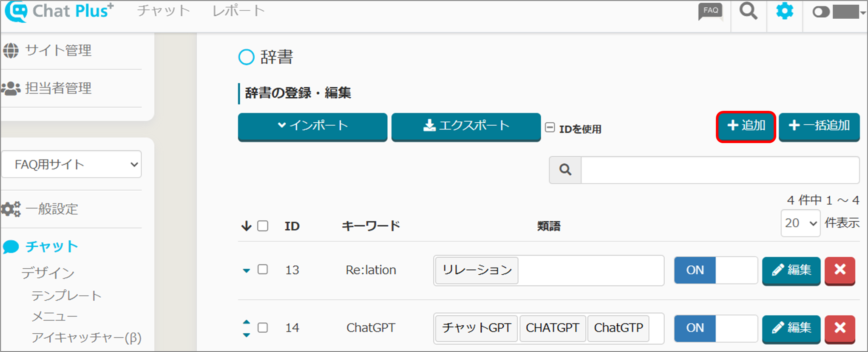Click the 追加 button
The image size is (868, 352).
[x=746, y=126]
